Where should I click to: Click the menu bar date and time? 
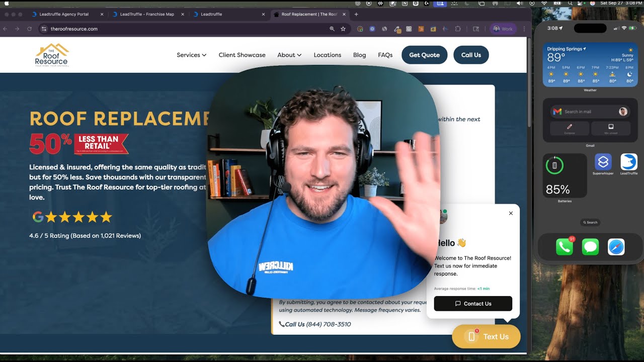coord(621,3)
